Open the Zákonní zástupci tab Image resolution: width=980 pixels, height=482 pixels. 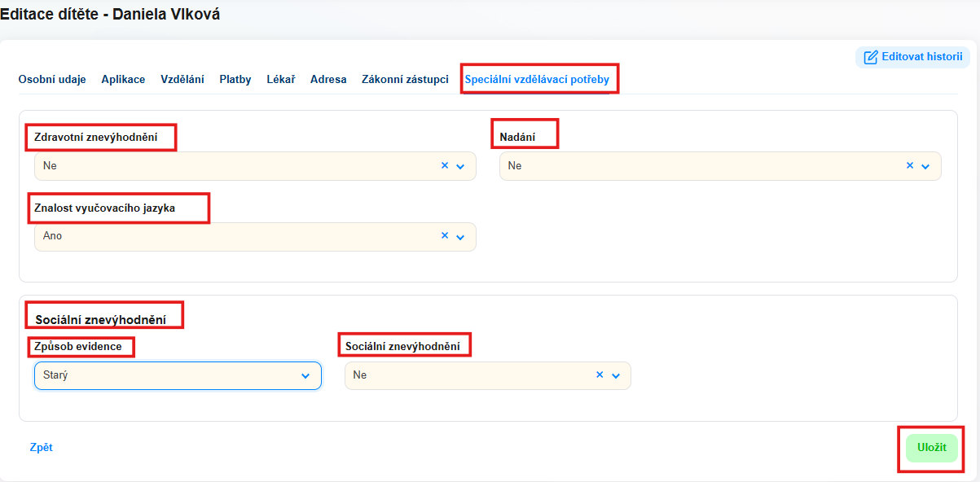pos(405,80)
